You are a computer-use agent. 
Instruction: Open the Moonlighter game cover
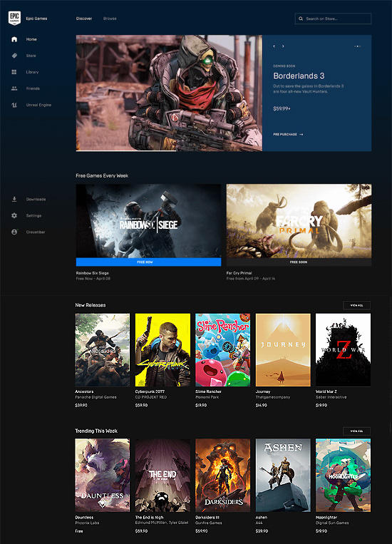343,476
